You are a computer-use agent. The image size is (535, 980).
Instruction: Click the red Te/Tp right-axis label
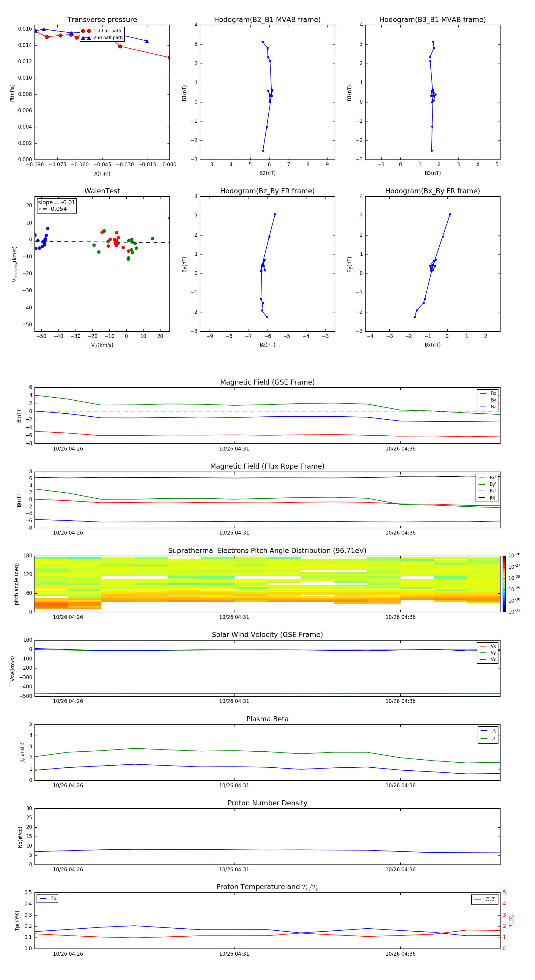512,921
